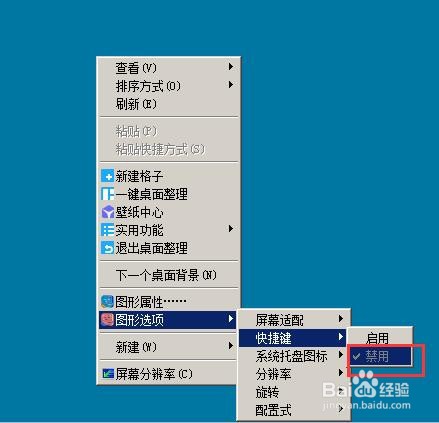Expand the 实用功能 submenu arrow
The width and height of the screenshot is (439, 423).
[231, 229]
